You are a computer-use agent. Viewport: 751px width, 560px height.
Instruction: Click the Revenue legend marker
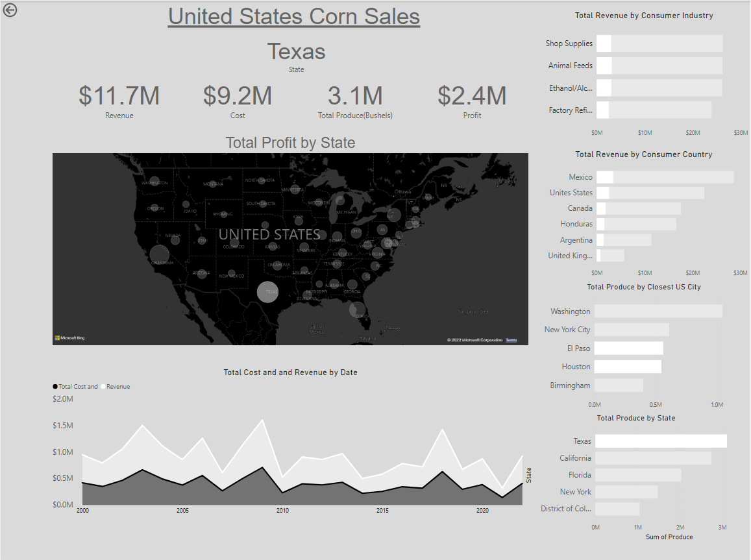[103, 387]
